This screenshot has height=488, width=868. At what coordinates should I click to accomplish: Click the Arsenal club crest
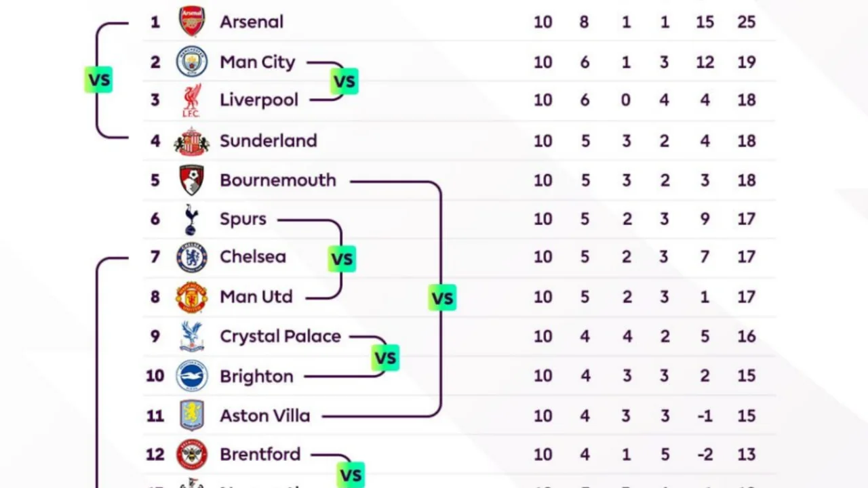pos(192,22)
